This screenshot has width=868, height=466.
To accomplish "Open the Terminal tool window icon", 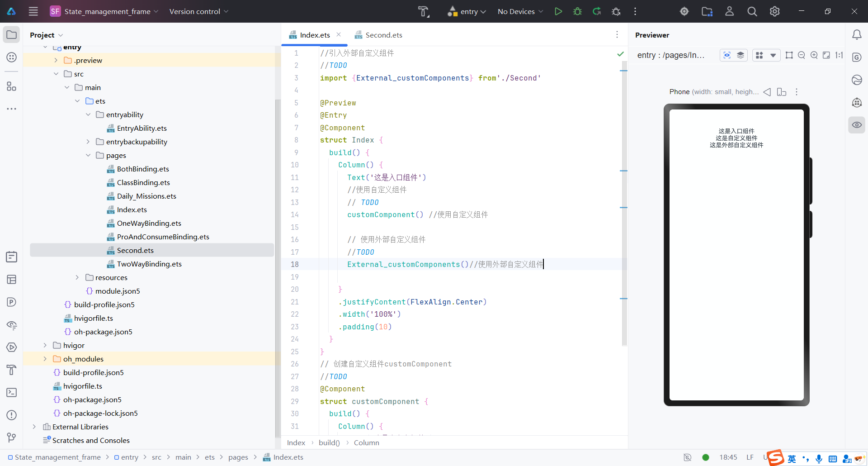I will click(12, 392).
